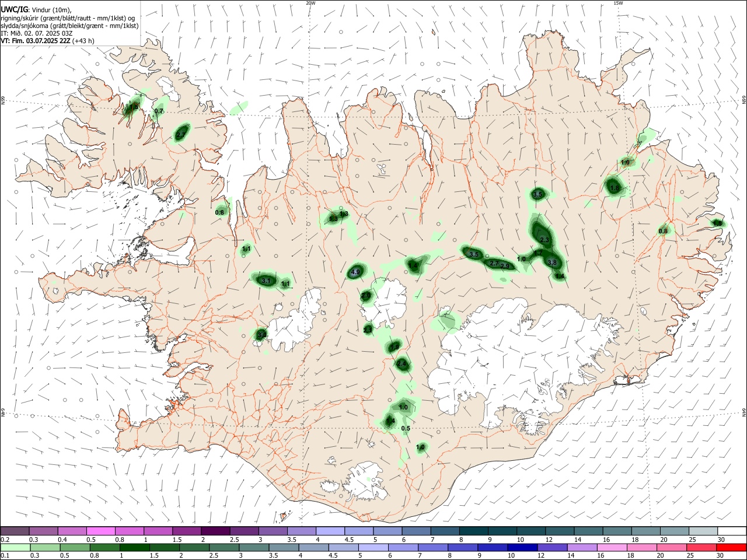This screenshot has height=560, width=747.
Task: Click the 0.5 precipitation value in the south
Action: click(x=406, y=429)
